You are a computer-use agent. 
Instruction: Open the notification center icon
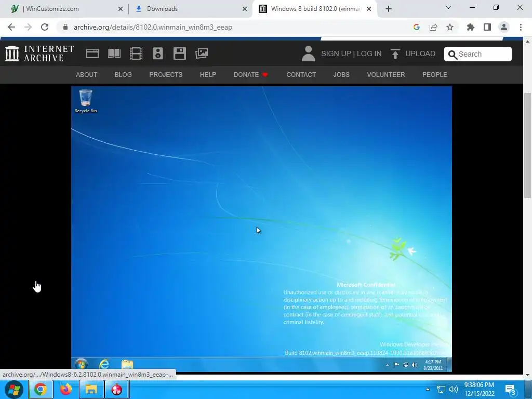pyautogui.click(x=510, y=390)
